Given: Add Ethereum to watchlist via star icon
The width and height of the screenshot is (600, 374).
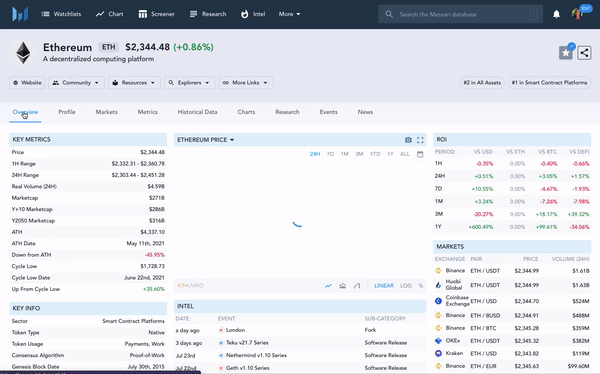Looking at the screenshot, I should [x=566, y=53].
